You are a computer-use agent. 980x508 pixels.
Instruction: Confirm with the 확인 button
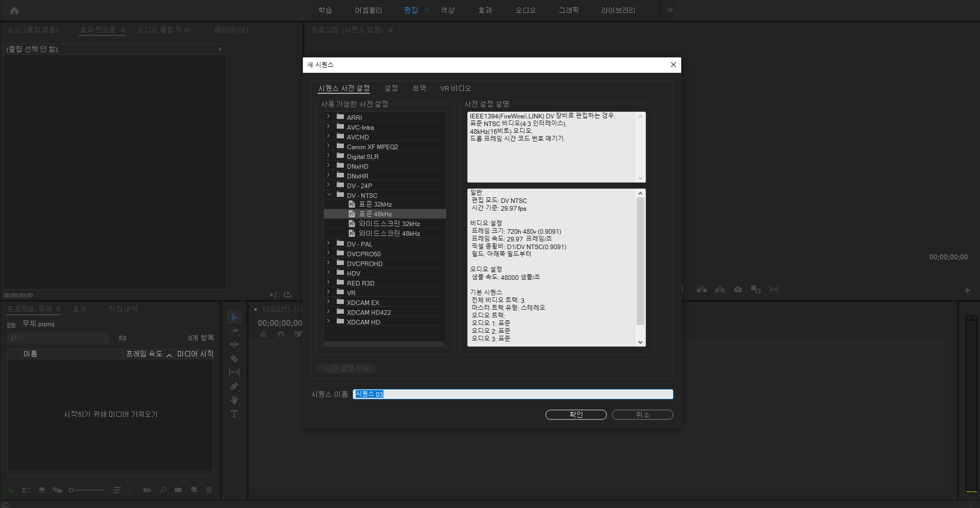[576, 414]
